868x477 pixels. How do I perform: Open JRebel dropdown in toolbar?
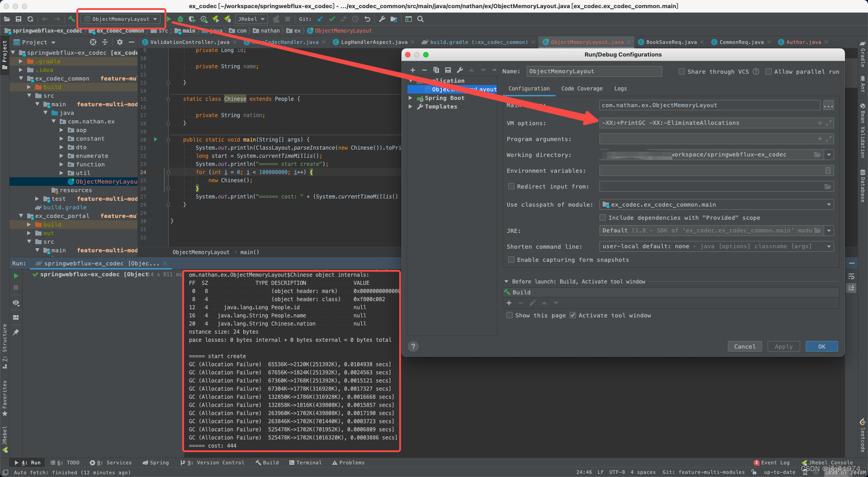point(251,19)
